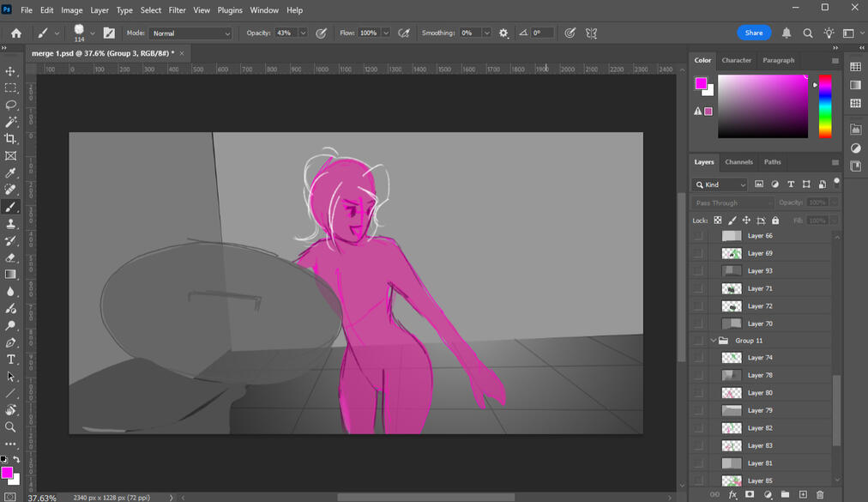Select the Move tool
Screen dimensions: 868x502
[11, 70]
